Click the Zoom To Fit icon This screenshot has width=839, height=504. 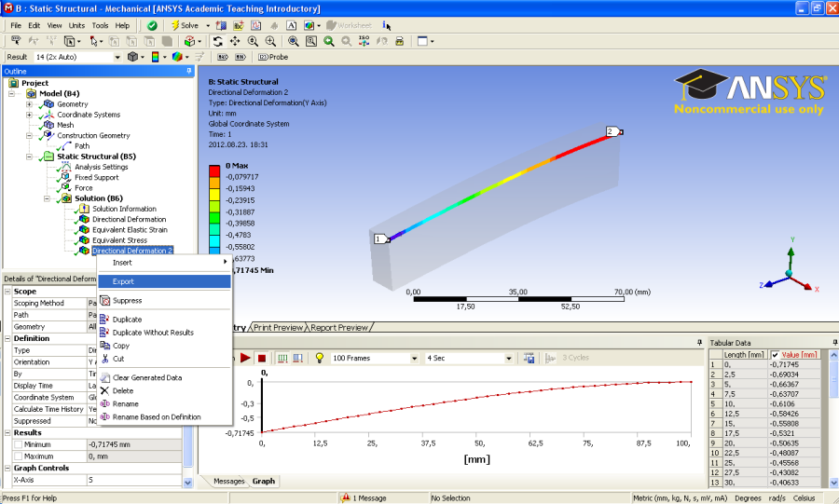click(294, 41)
